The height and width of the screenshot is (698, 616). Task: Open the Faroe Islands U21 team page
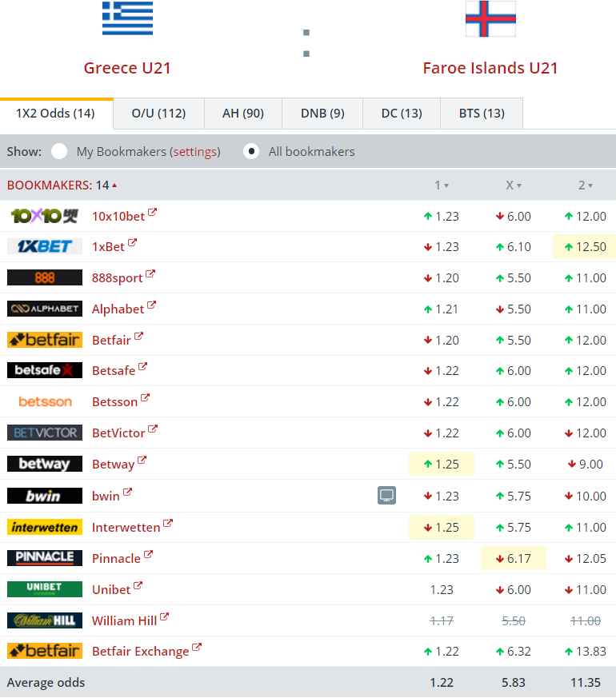pos(490,68)
